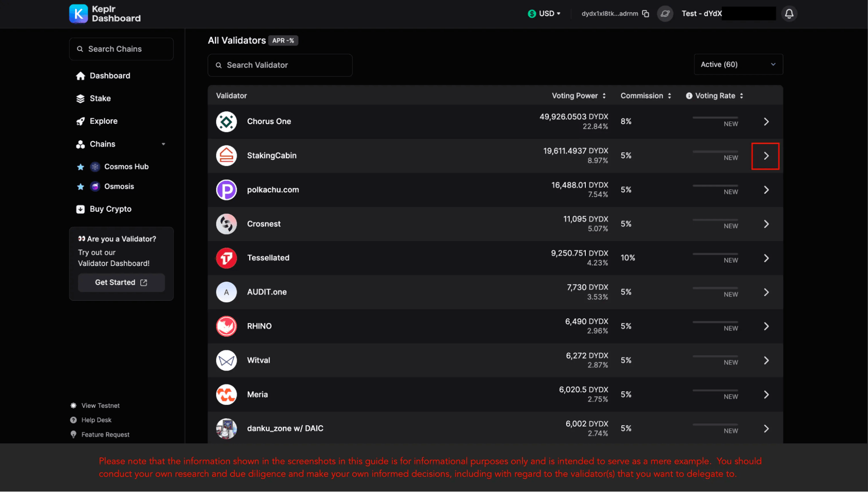The image size is (868, 492).
Task: Open the Chorus One validator logo
Action: 226,121
